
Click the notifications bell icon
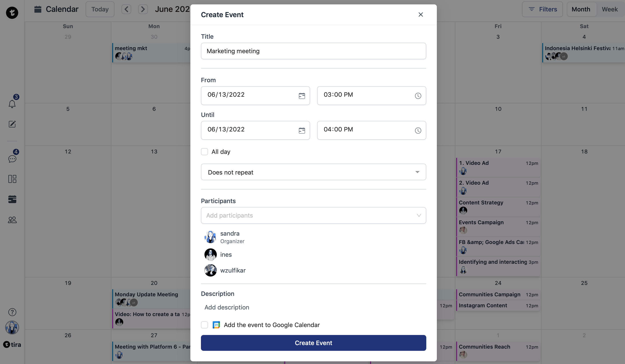pyautogui.click(x=12, y=104)
